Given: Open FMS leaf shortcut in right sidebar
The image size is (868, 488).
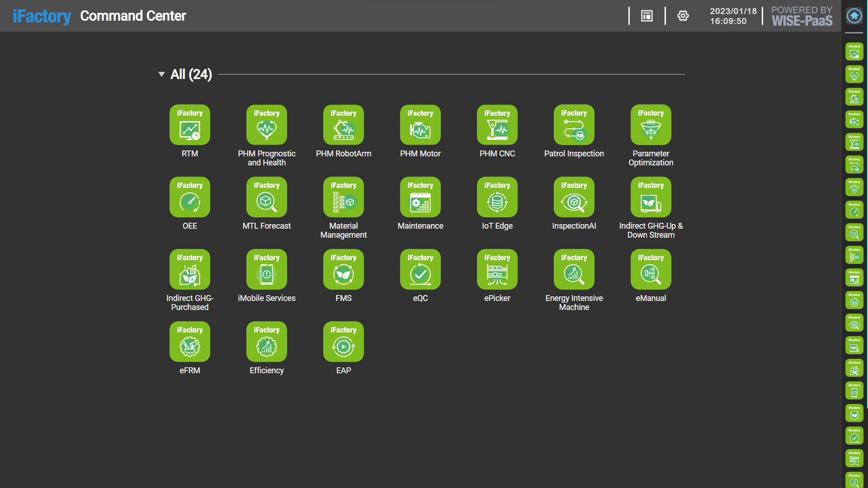Looking at the screenshot, I should point(854,413).
